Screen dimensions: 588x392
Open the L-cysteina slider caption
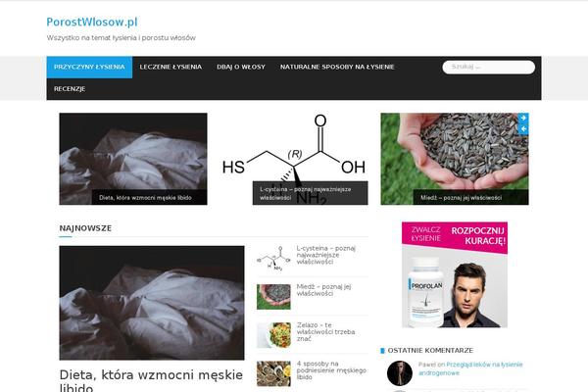(x=305, y=193)
